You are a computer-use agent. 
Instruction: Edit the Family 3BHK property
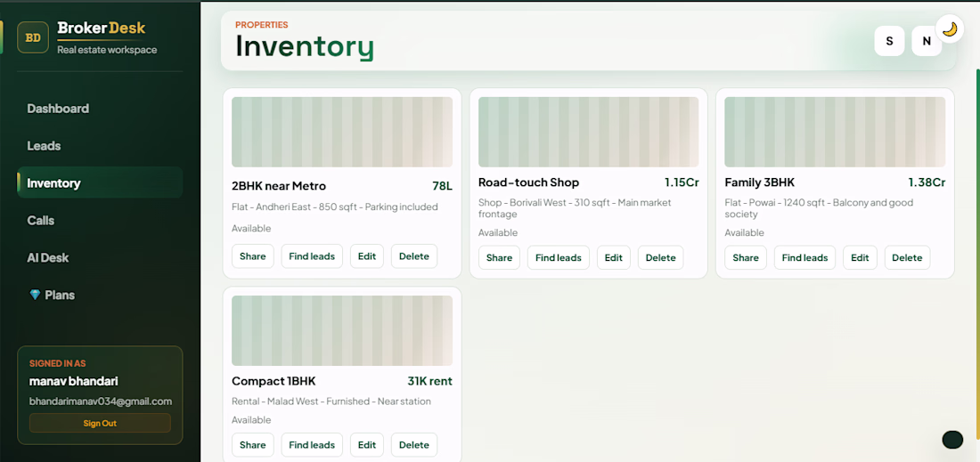(x=860, y=257)
